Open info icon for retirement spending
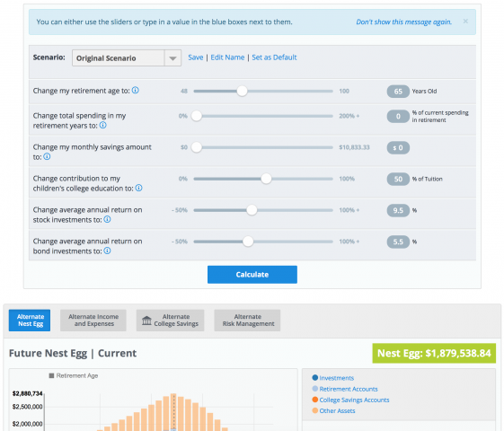This screenshot has height=431, width=504. pyautogui.click(x=102, y=125)
